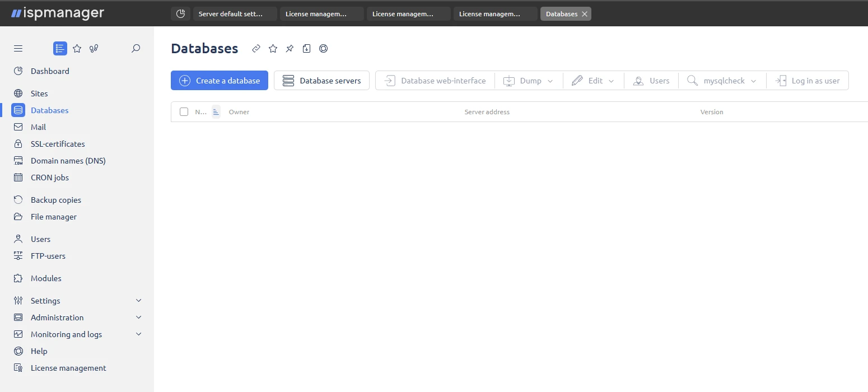The width and height of the screenshot is (868, 392).
Task: Copy link to the Databases page
Action: tap(256, 49)
